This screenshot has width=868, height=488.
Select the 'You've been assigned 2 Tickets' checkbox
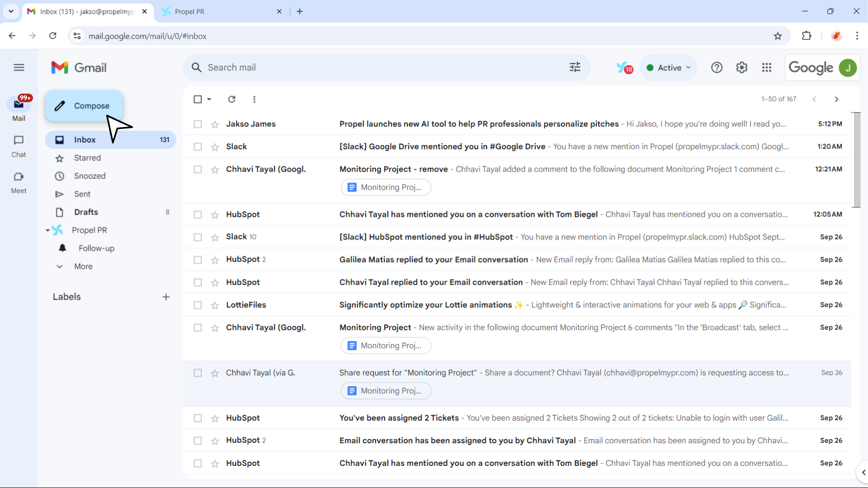pos(198,418)
